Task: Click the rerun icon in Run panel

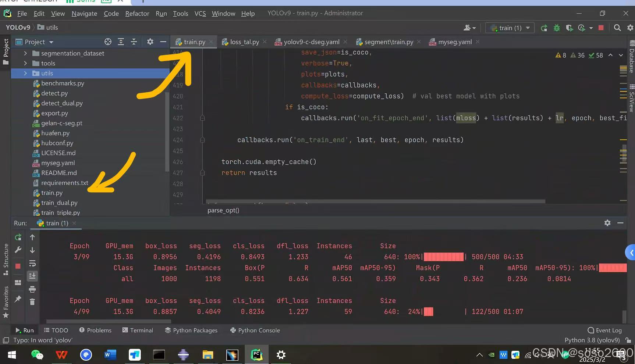Action: tap(18, 238)
